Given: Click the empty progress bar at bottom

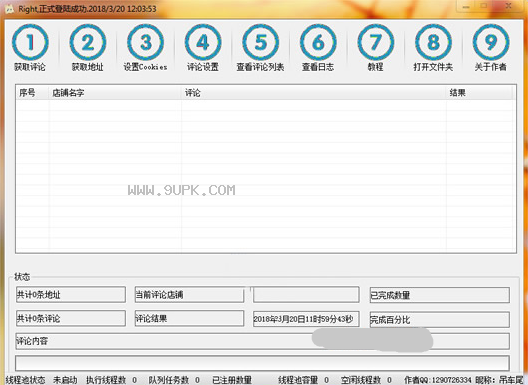Looking at the screenshot, I should tap(262, 363).
